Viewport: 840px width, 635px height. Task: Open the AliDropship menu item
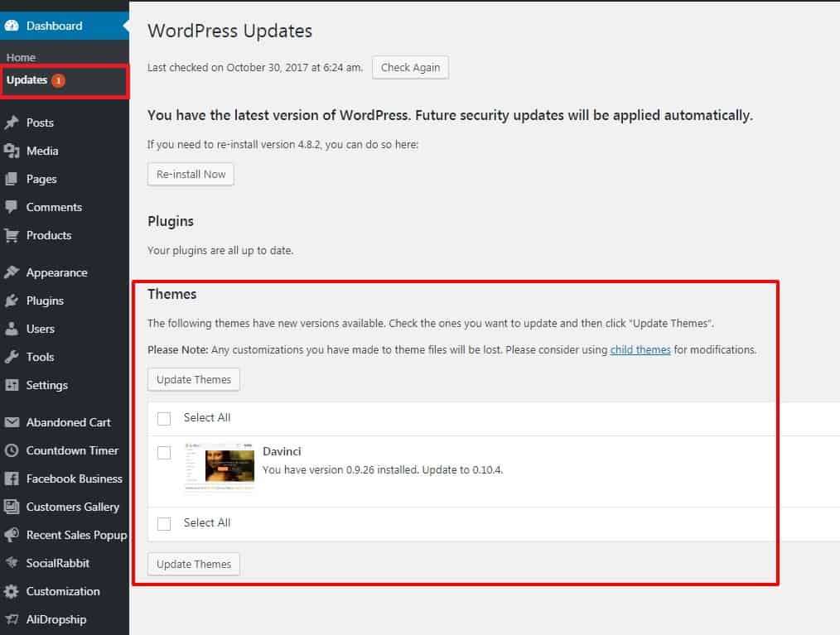(x=65, y=619)
